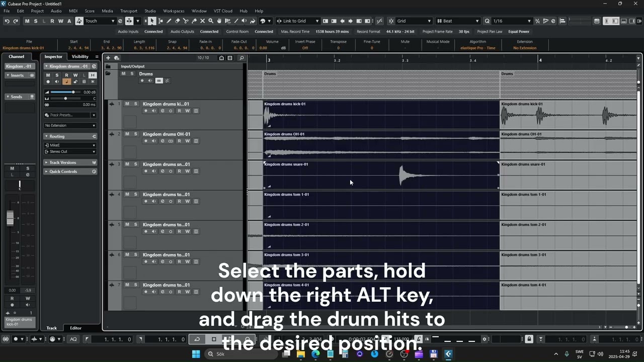Viewport: 644px width, 362px height.
Task: Select the Glue tool
Action: (194, 21)
